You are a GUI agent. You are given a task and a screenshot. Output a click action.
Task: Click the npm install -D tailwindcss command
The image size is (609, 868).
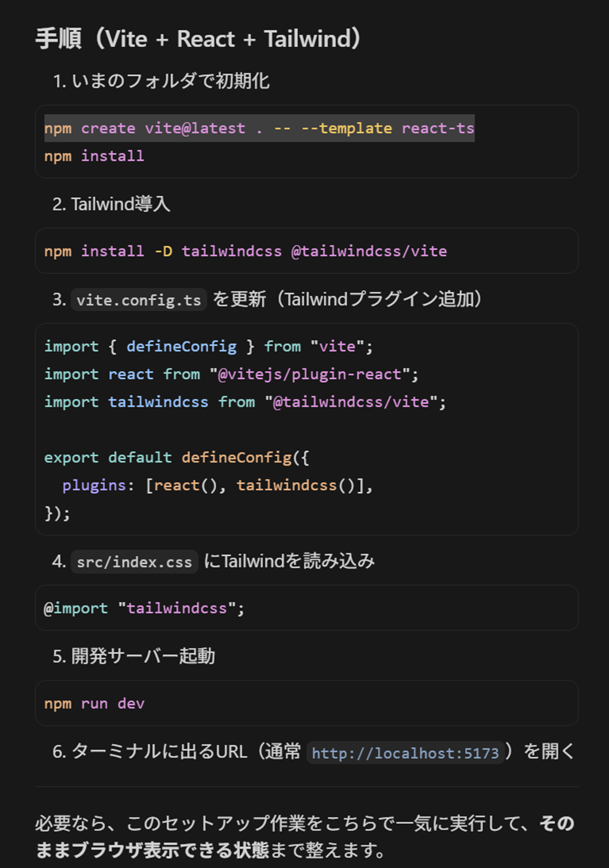(246, 251)
